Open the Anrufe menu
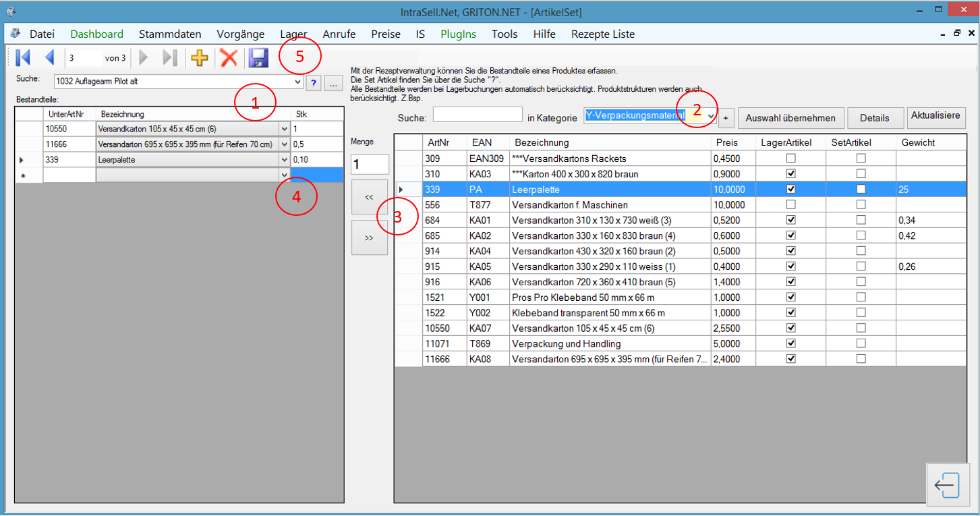 [x=339, y=34]
